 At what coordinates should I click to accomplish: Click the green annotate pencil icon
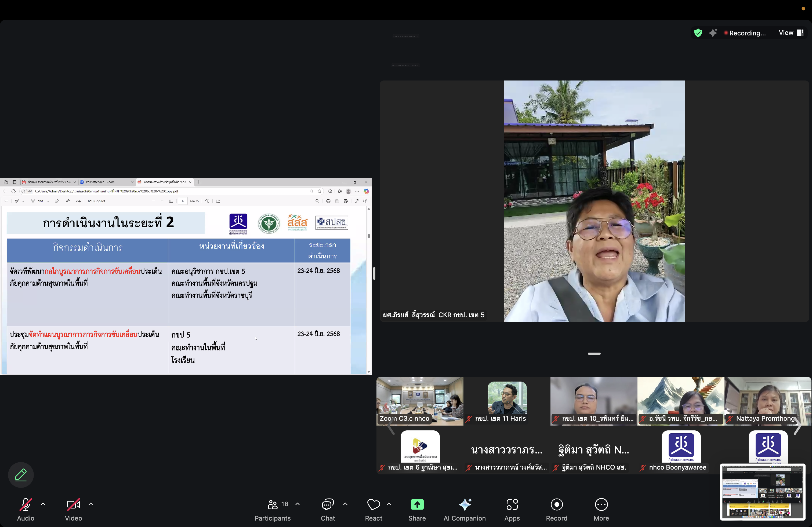(21, 474)
